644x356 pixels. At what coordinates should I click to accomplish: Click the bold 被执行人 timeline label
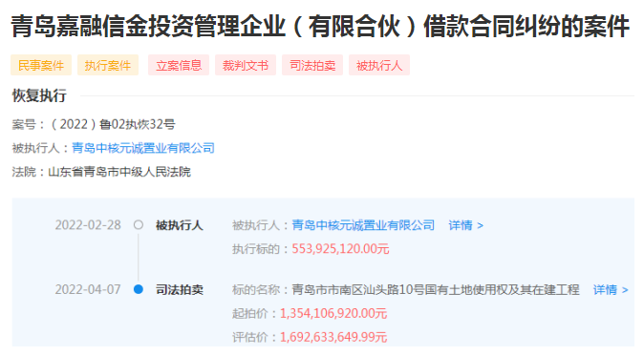[x=180, y=225]
